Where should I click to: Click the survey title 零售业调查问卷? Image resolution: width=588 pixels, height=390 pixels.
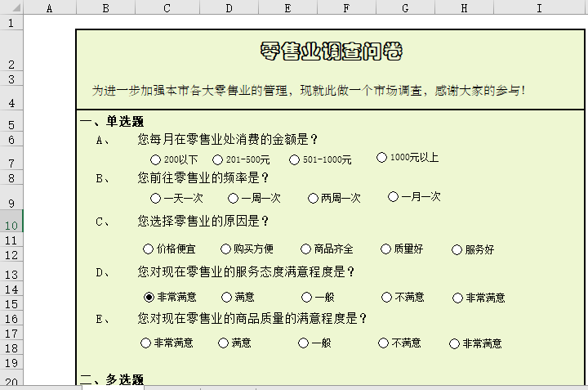pyautogui.click(x=331, y=52)
